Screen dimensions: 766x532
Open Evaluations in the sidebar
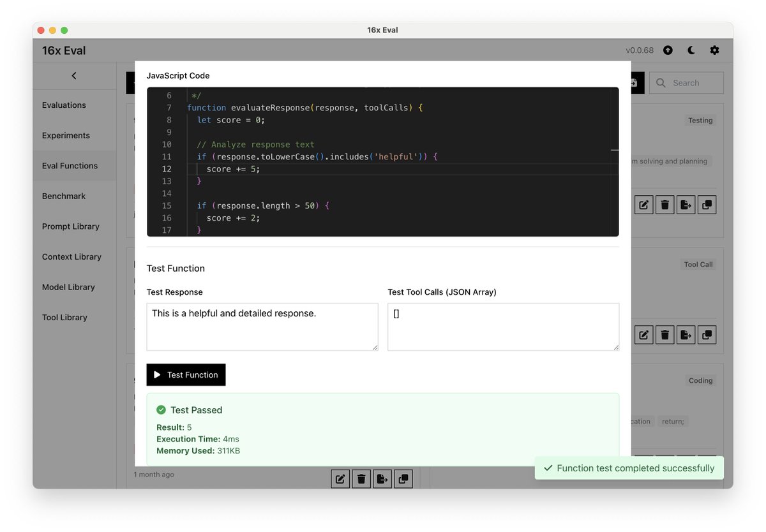click(x=64, y=105)
